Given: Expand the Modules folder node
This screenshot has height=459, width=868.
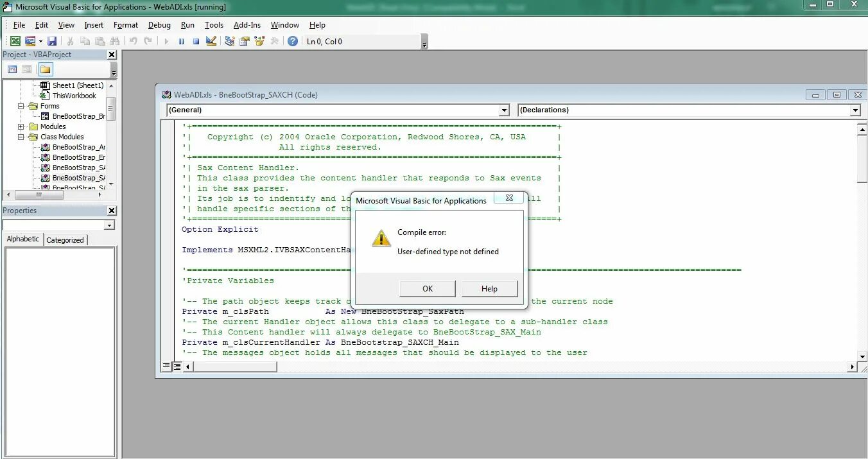Looking at the screenshot, I should [x=21, y=126].
